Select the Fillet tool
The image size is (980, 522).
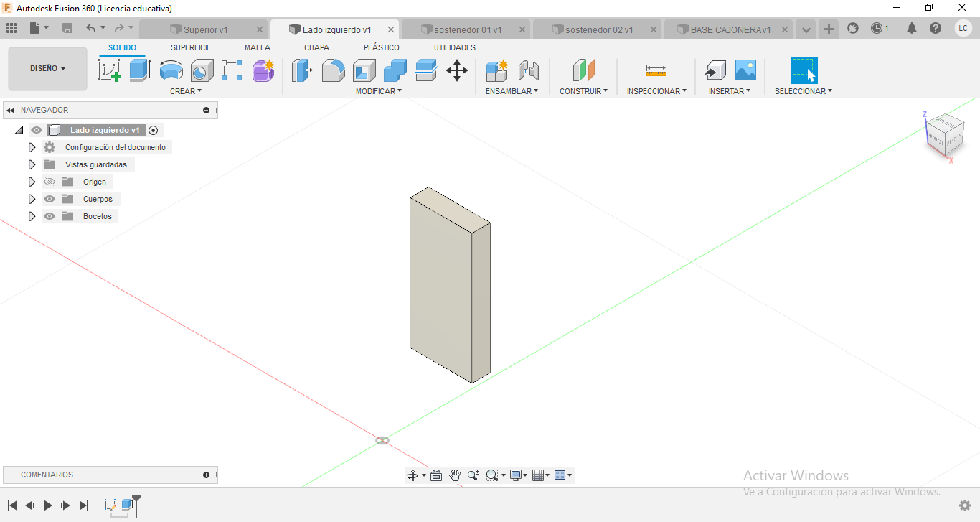(333, 70)
